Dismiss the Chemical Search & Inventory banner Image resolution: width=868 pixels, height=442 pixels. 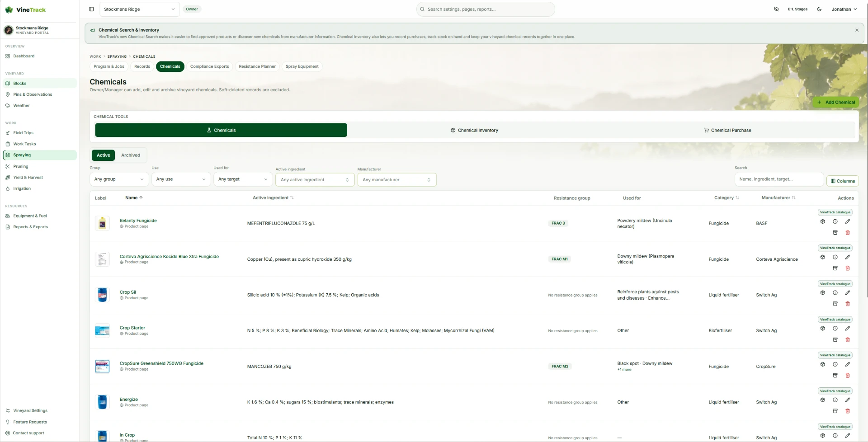click(857, 30)
